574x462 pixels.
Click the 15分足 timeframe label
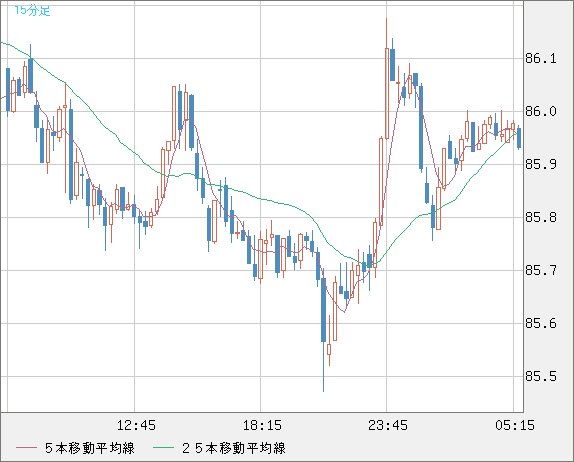[x=32, y=11]
